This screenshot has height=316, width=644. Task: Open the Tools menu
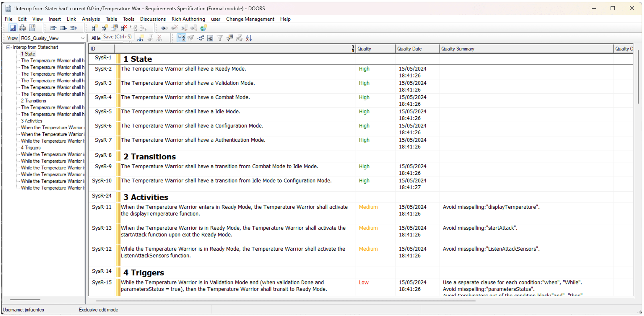click(129, 19)
